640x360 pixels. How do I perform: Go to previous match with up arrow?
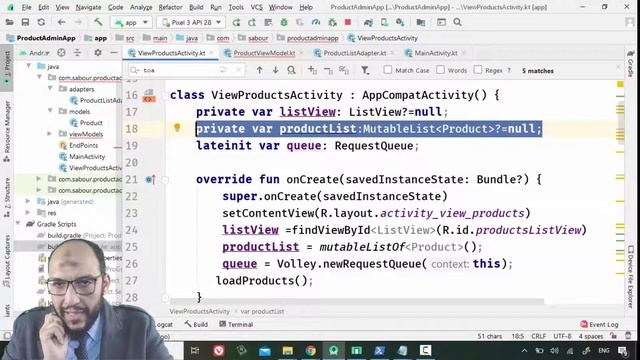pyautogui.click(x=259, y=70)
